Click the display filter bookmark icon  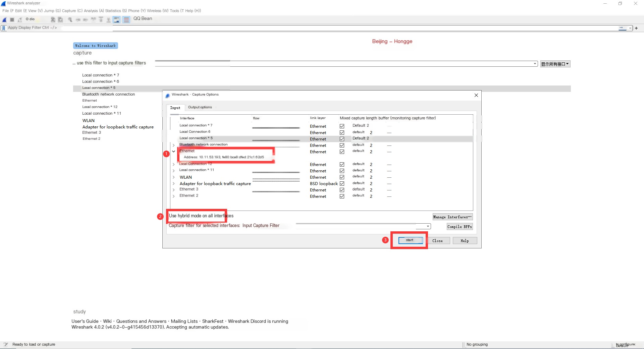click(4, 28)
